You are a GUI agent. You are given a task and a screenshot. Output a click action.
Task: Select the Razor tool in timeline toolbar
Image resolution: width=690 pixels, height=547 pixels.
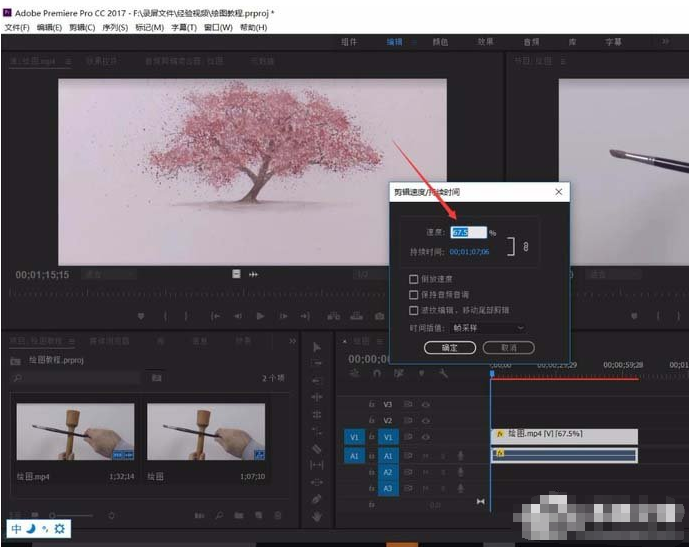pyautogui.click(x=317, y=449)
